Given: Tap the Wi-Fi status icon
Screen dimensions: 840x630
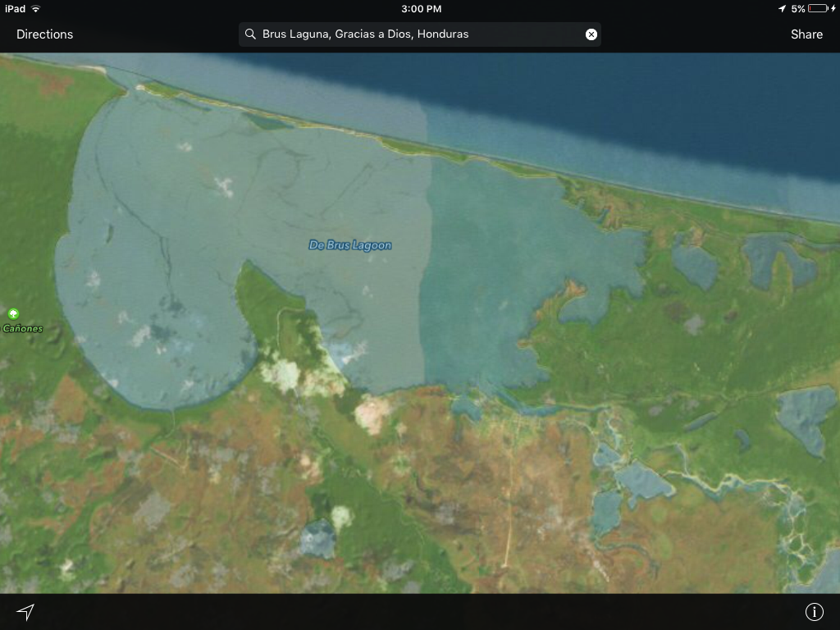Looking at the screenshot, I should click(x=36, y=8).
